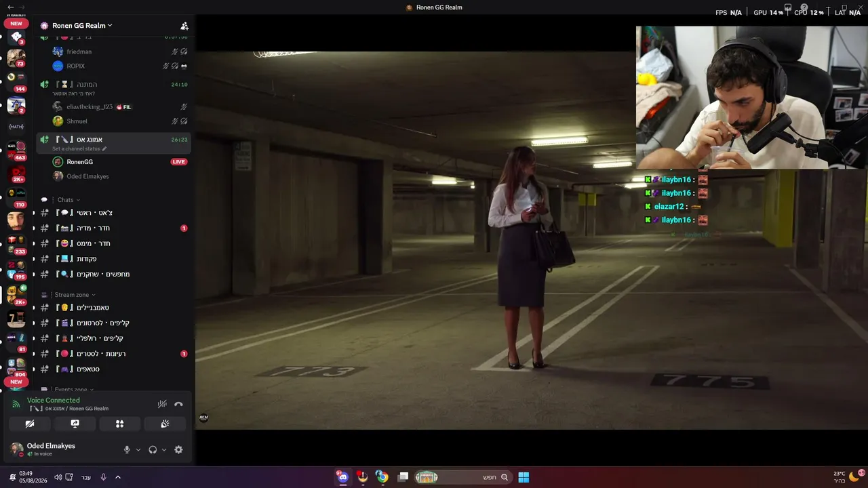Screen dimensions: 868x488
Task: Open User Settings gear
Action: [x=178, y=449]
